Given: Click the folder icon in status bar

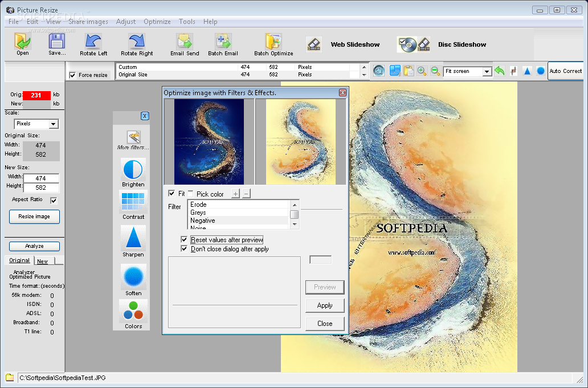Looking at the screenshot, I should (10, 378).
